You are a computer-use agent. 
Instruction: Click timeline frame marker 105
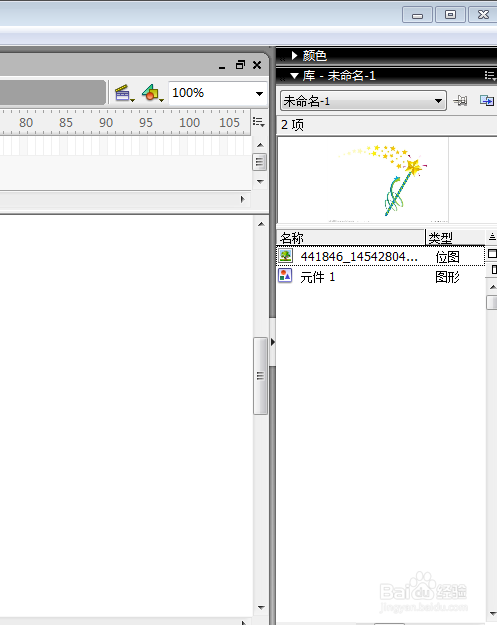[x=230, y=122]
